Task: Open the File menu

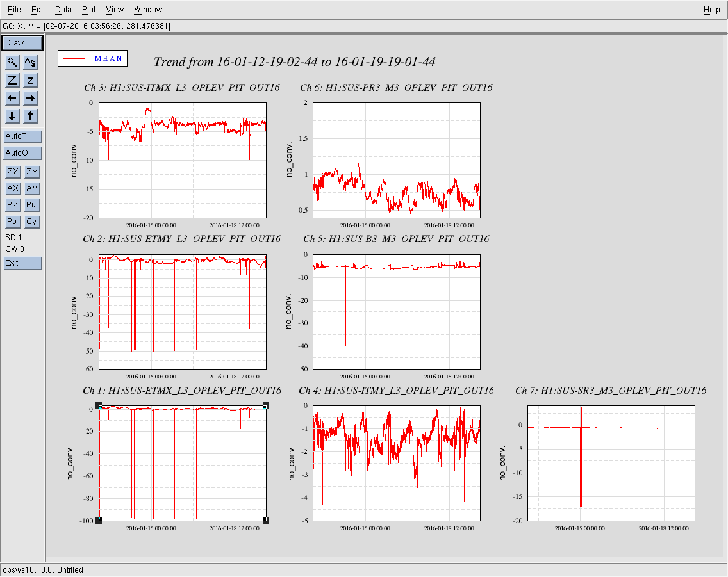Action: pos(14,10)
